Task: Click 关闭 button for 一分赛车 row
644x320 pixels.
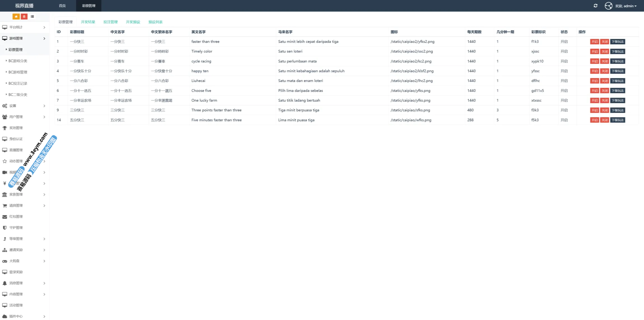Action: pos(605,61)
